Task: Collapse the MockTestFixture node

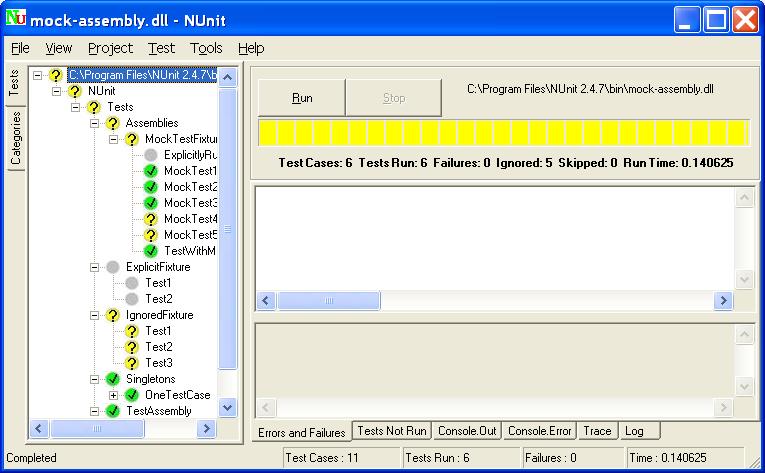Action: coord(114,139)
